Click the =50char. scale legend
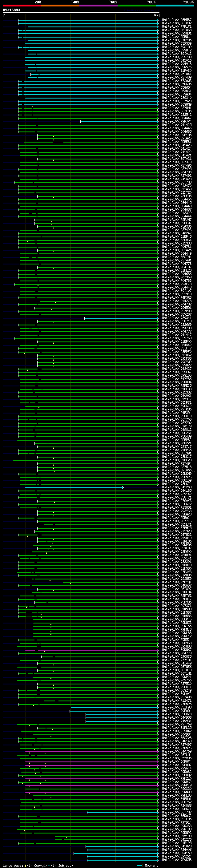 [147, 865]
